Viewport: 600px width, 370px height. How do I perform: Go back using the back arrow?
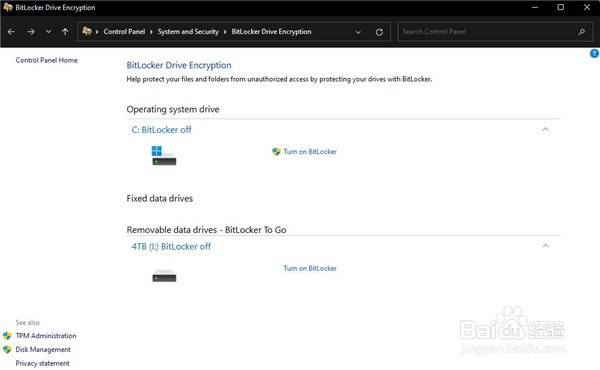coord(11,32)
